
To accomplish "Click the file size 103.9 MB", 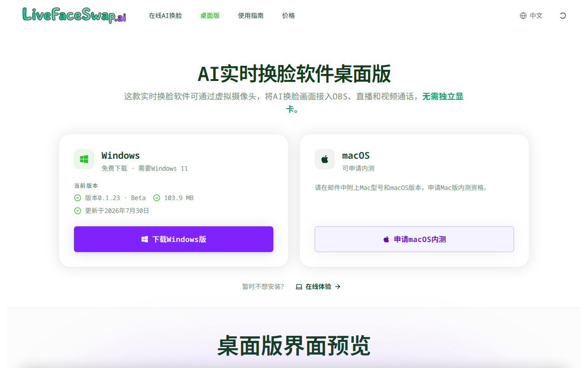I will click(x=179, y=198).
